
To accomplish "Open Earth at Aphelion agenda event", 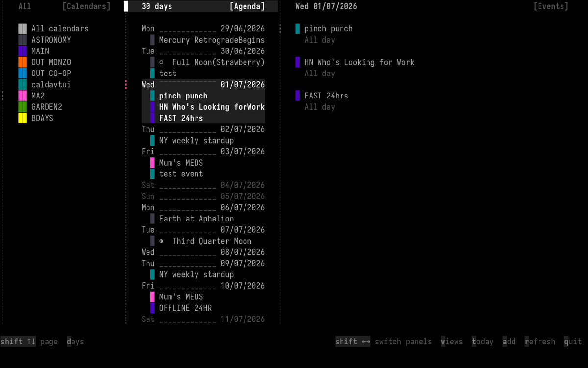I will click(196, 219).
